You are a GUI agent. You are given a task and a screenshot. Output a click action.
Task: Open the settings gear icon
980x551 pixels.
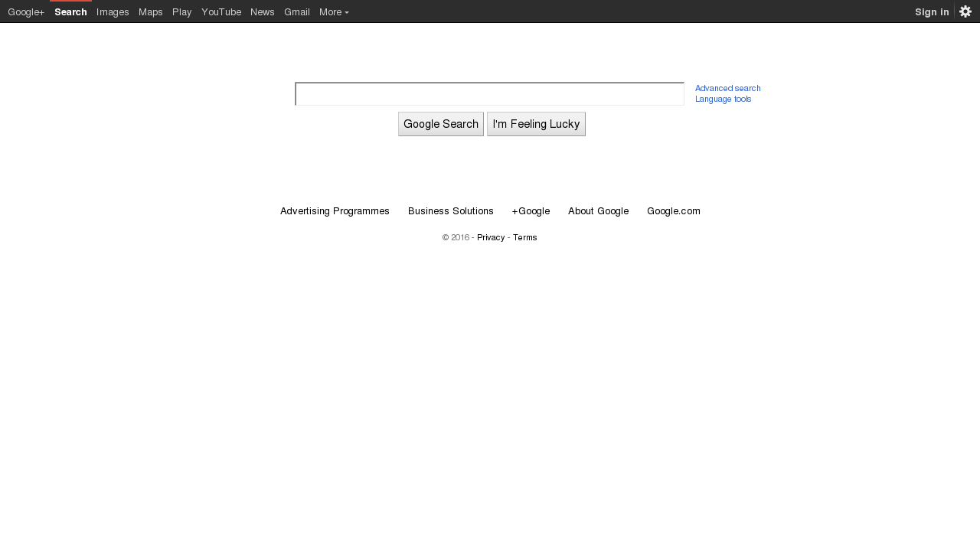click(965, 11)
